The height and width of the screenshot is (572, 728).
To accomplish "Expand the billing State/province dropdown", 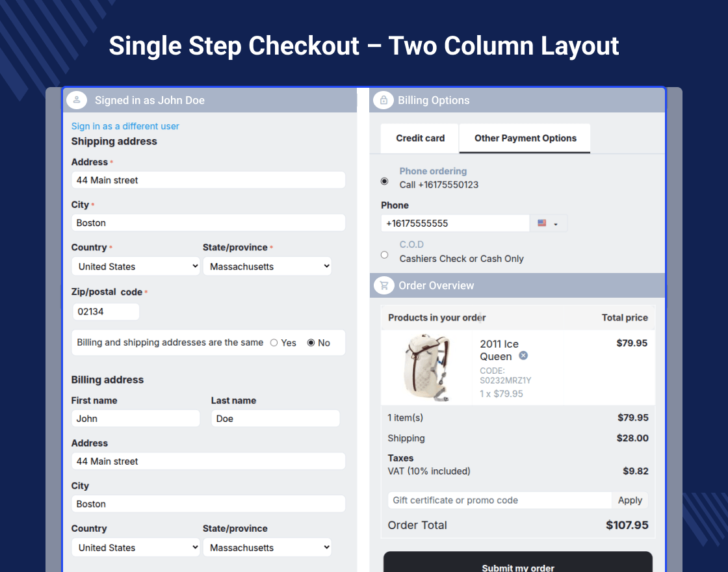I will [266, 548].
